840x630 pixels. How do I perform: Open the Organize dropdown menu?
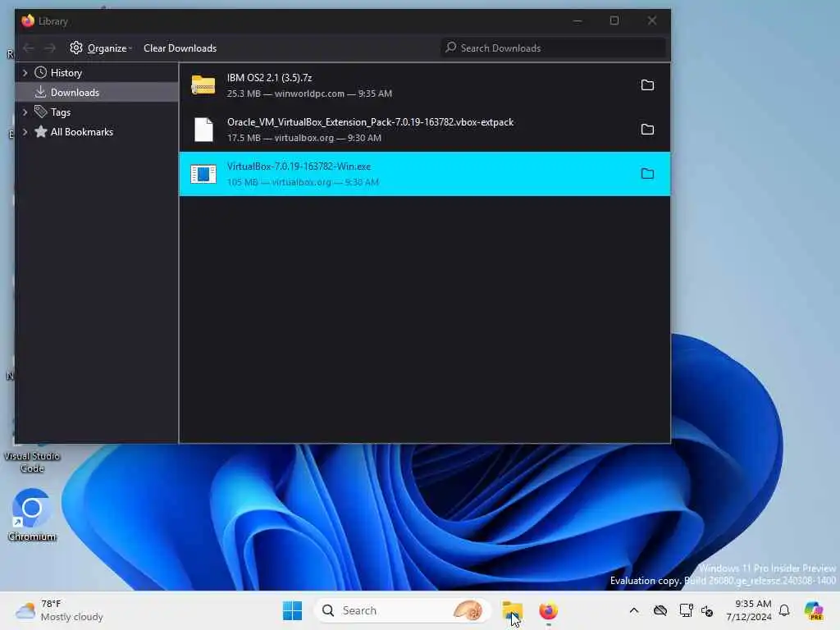[101, 48]
